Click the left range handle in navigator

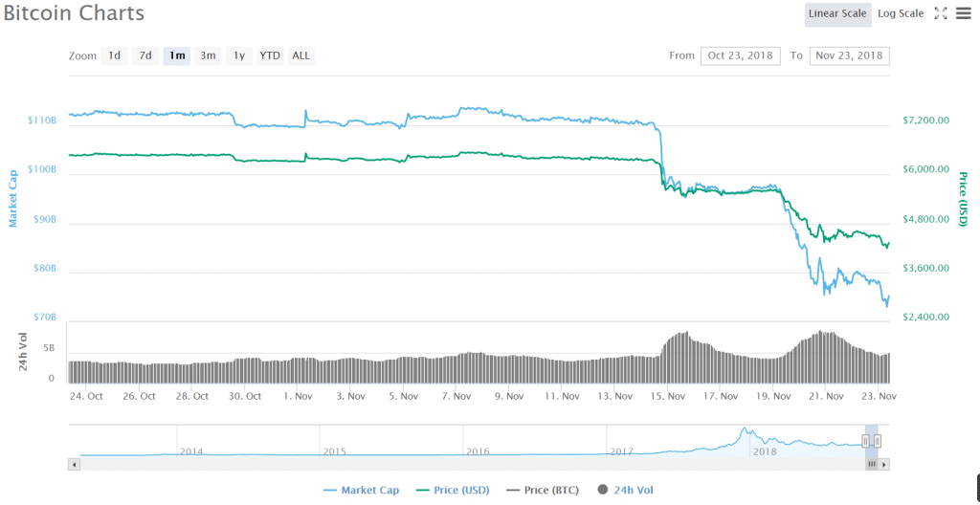(x=865, y=441)
